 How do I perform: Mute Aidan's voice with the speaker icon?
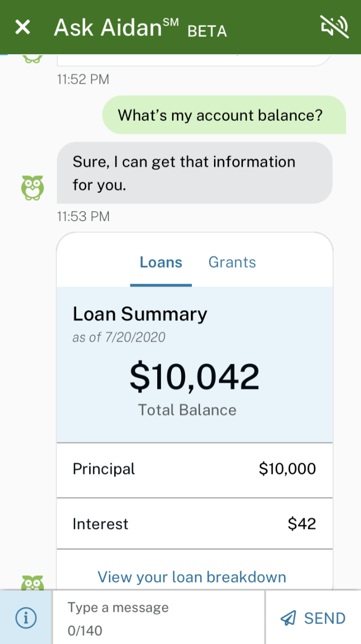(334, 26)
